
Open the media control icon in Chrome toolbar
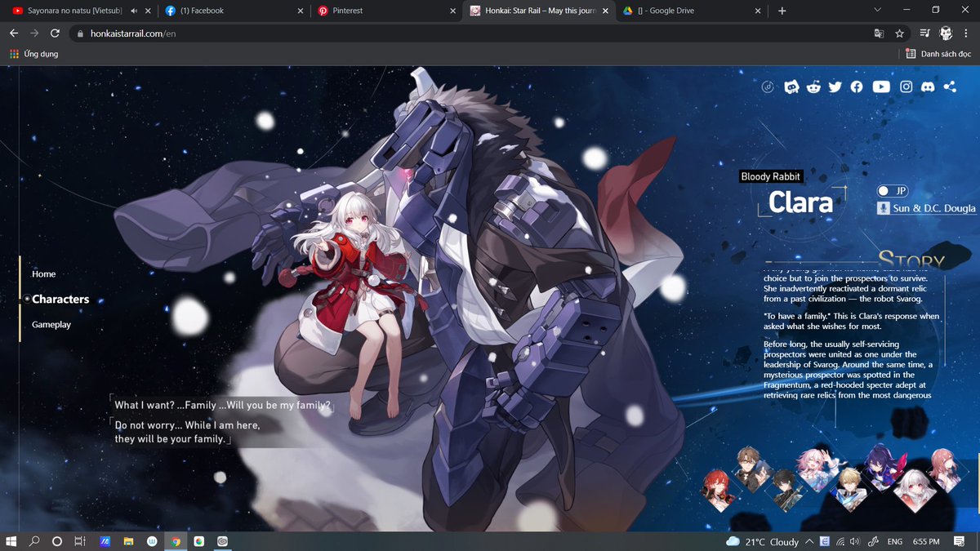924,33
